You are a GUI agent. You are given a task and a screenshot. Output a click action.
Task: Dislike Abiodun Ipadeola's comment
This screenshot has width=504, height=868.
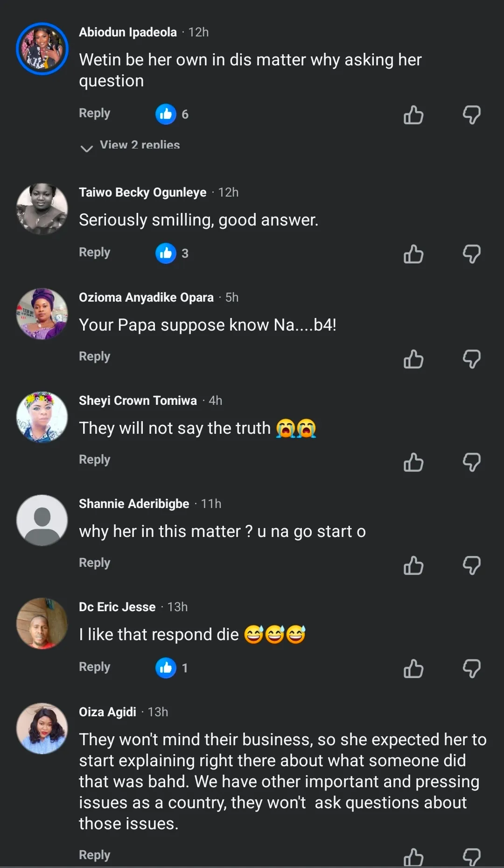pyautogui.click(x=471, y=115)
